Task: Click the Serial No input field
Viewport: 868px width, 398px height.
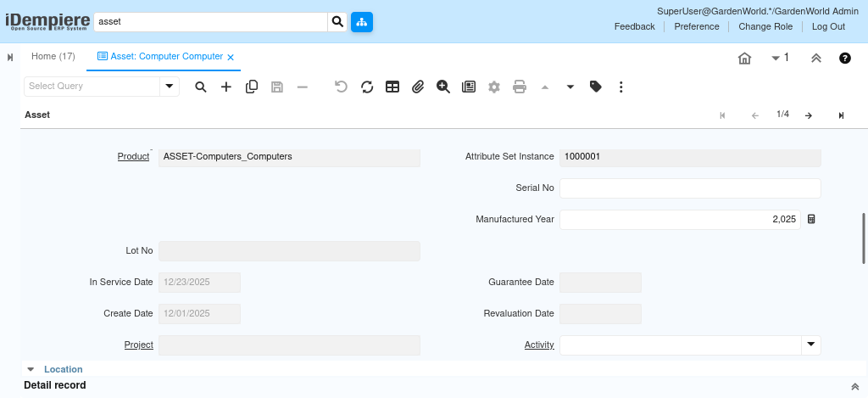Action: (x=690, y=188)
